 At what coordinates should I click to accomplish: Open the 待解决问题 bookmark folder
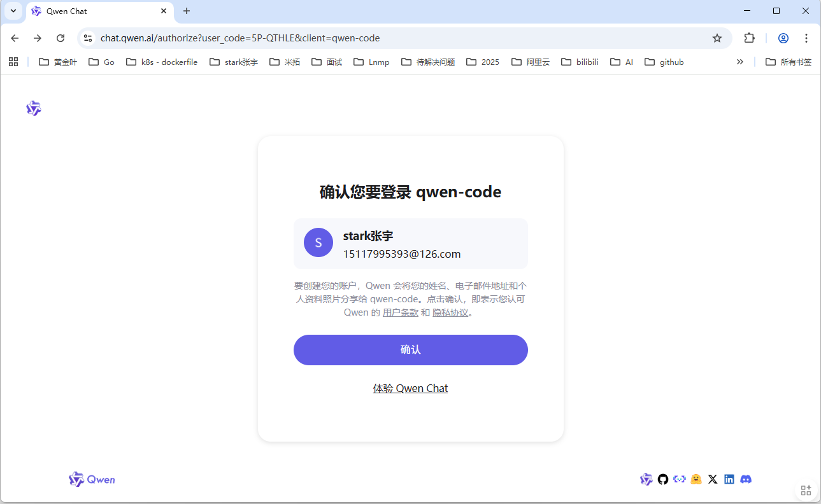tap(428, 62)
